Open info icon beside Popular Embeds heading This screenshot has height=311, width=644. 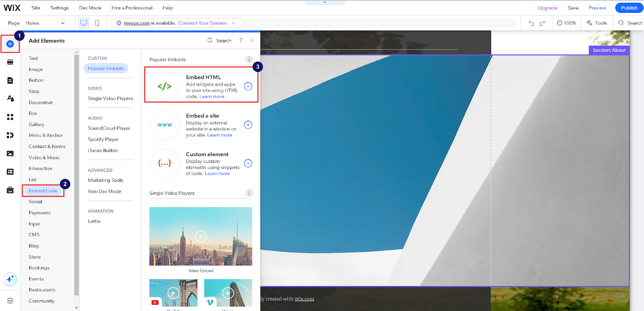pos(249,60)
